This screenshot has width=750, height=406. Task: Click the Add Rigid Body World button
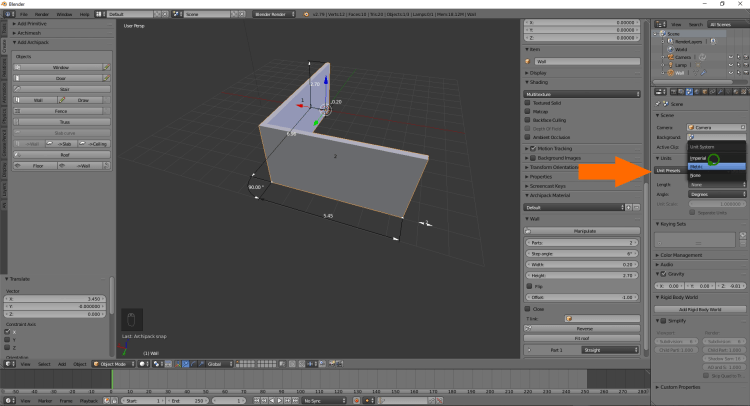(701, 310)
